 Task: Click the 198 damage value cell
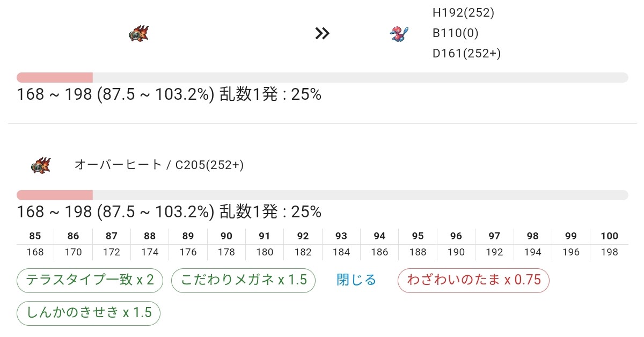pyautogui.click(x=609, y=252)
